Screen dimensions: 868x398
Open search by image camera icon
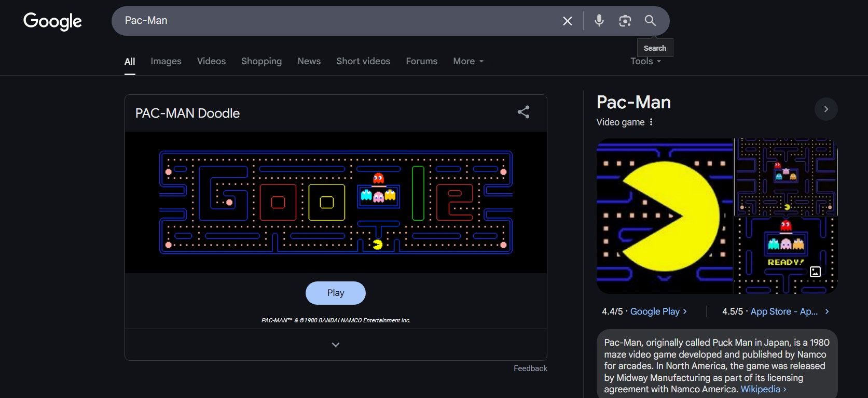[625, 21]
